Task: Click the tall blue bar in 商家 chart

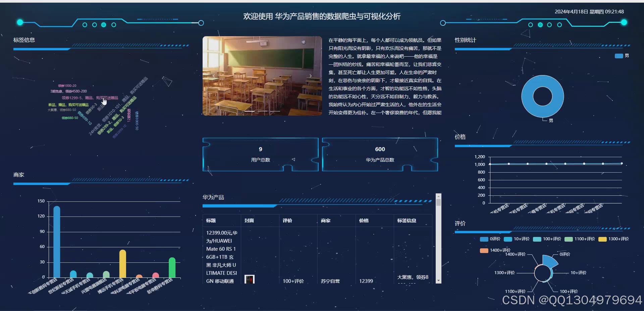Action: tap(57, 242)
